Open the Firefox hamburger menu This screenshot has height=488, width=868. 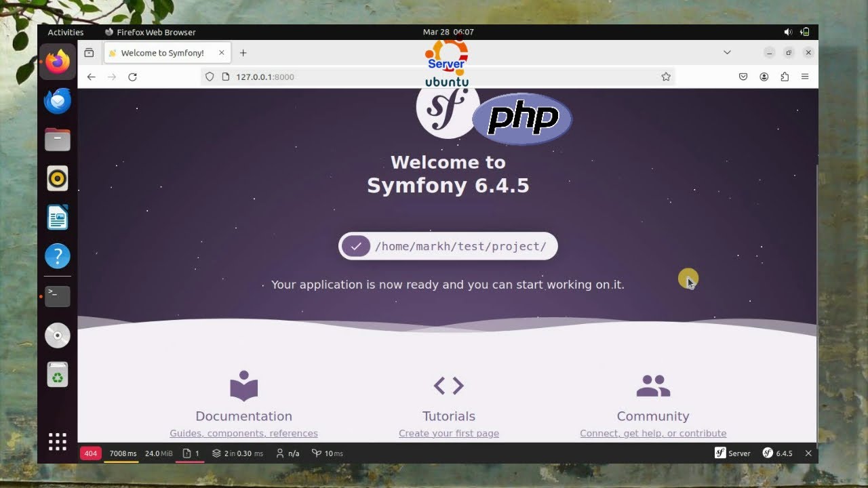pos(805,77)
